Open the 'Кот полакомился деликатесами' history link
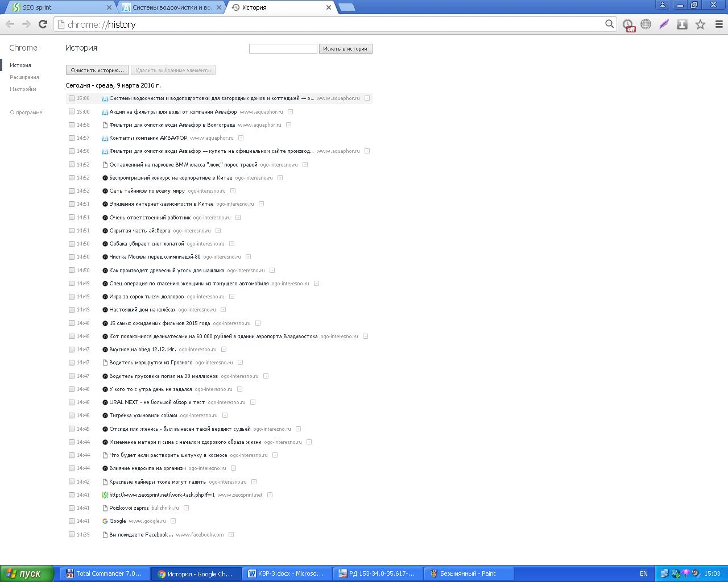 [x=213, y=336]
